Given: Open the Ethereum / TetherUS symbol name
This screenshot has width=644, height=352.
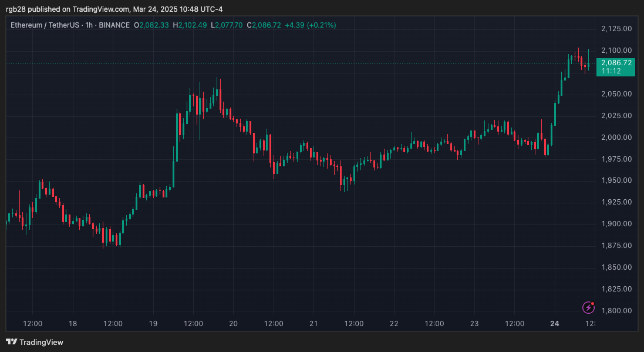Looking at the screenshot, I should tap(46, 25).
